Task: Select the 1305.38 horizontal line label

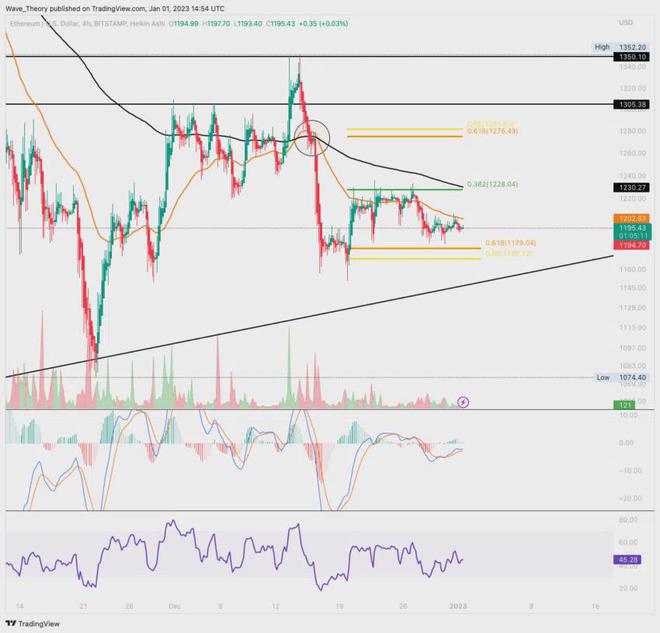Action: click(x=631, y=104)
